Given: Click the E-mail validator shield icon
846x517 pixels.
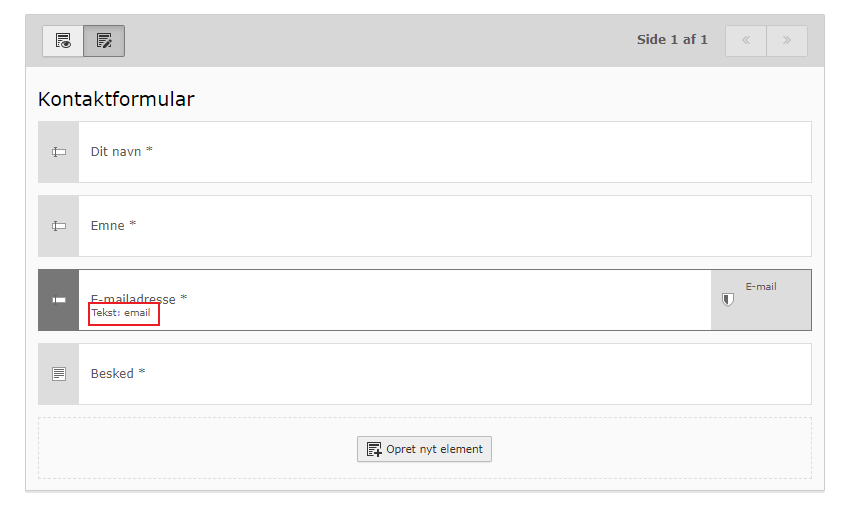Looking at the screenshot, I should tap(728, 299).
